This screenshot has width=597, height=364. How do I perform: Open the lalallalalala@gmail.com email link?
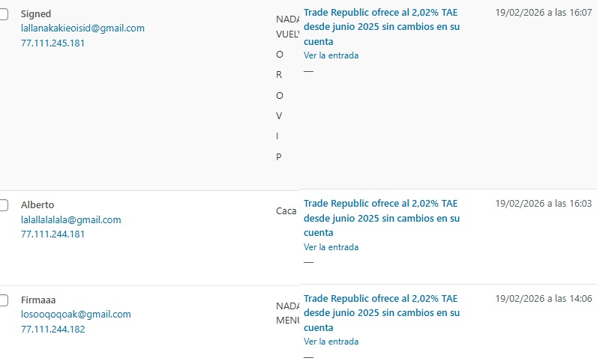point(70,220)
